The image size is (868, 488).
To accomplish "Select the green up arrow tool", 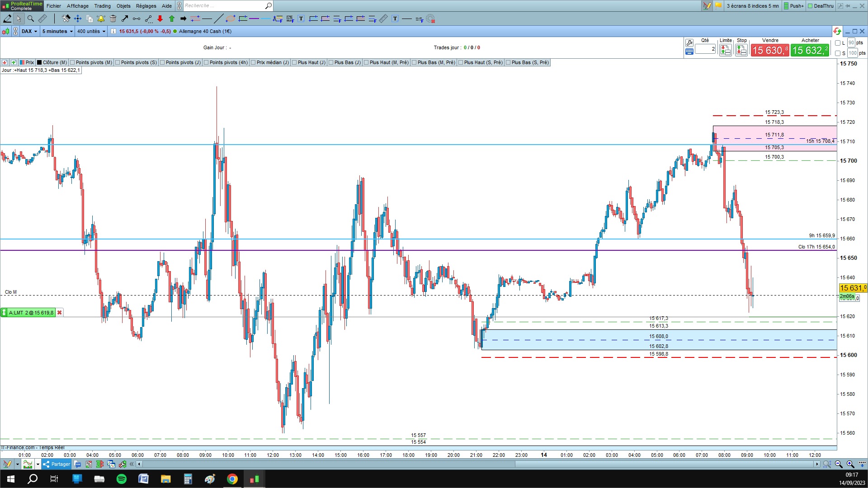I will pyautogui.click(x=172, y=19).
